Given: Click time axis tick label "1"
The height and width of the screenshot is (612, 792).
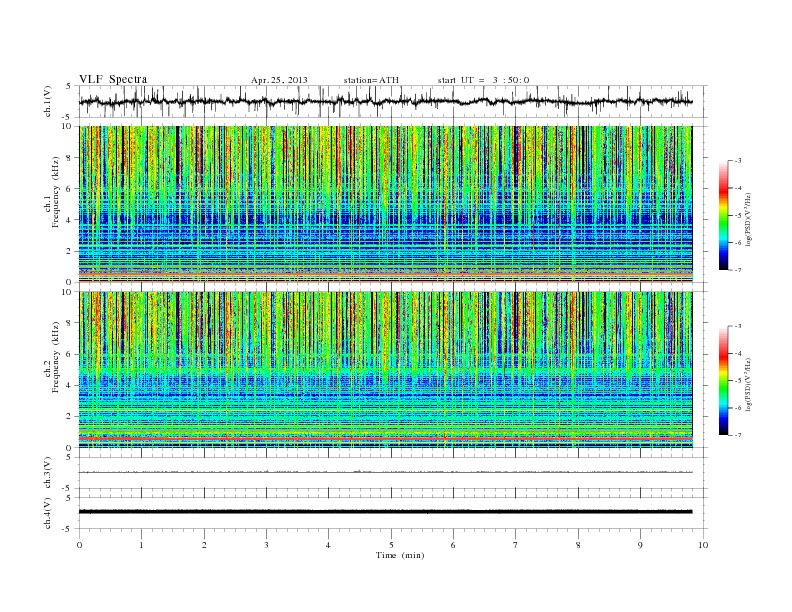Looking at the screenshot, I should (x=141, y=545).
